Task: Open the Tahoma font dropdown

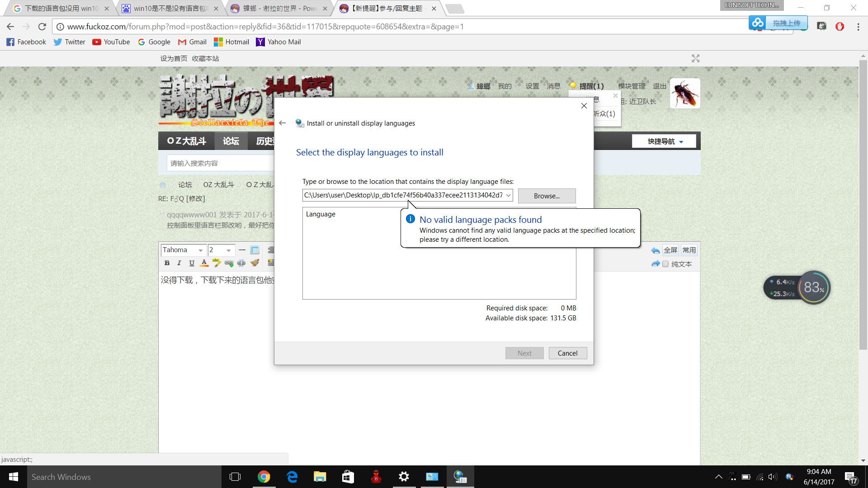Action: coord(183,250)
